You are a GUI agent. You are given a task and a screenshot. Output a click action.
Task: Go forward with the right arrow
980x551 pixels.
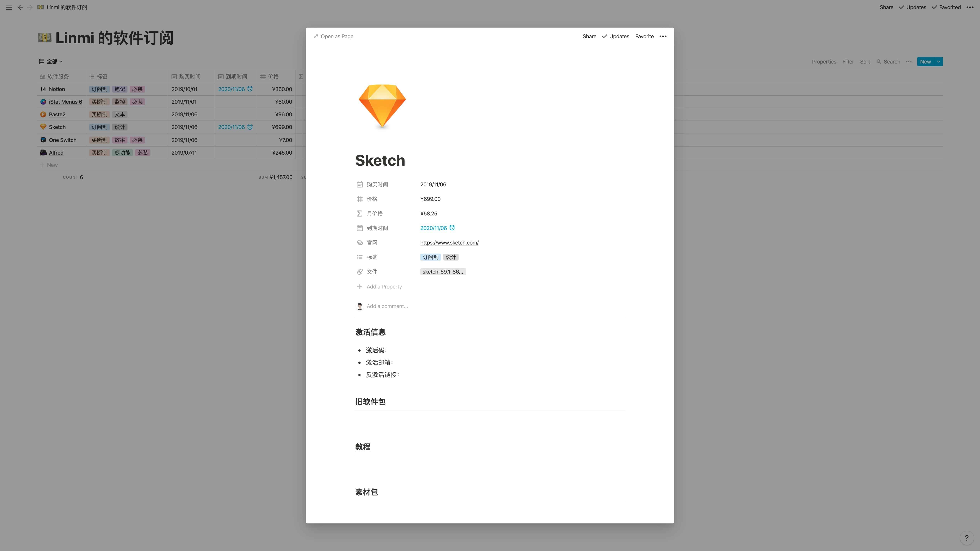(30, 7)
